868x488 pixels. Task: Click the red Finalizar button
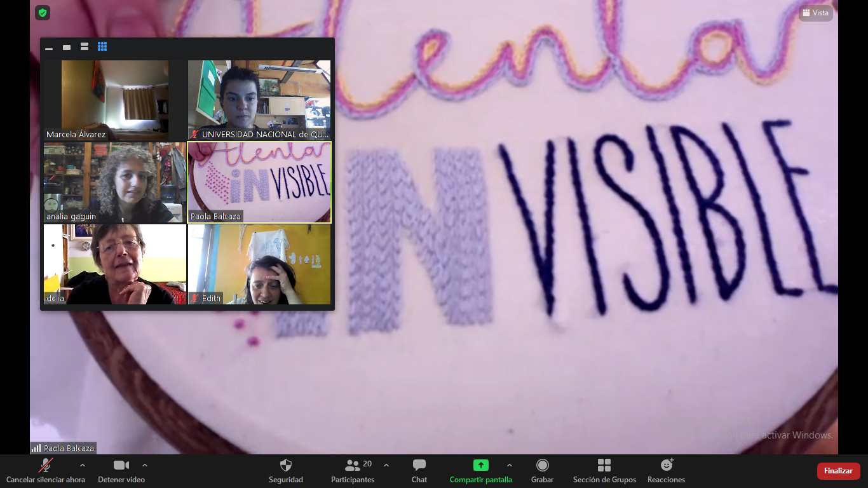[x=838, y=471]
